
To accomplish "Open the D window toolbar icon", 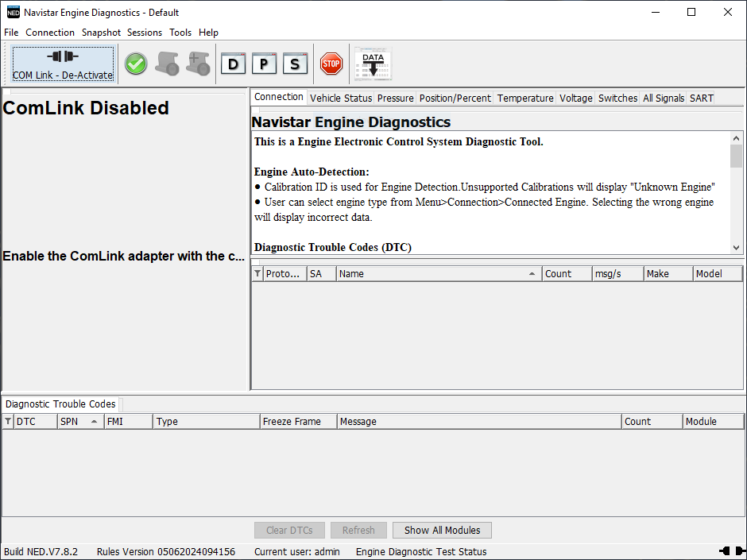I will [233, 64].
